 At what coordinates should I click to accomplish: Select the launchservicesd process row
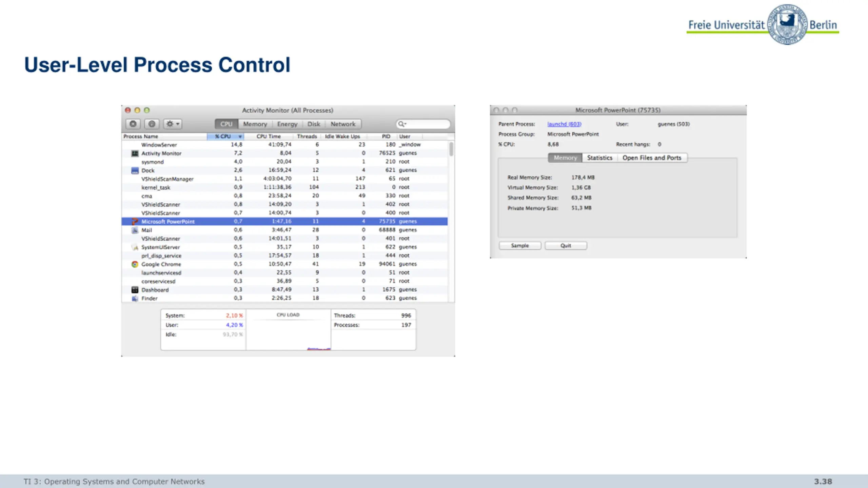285,272
